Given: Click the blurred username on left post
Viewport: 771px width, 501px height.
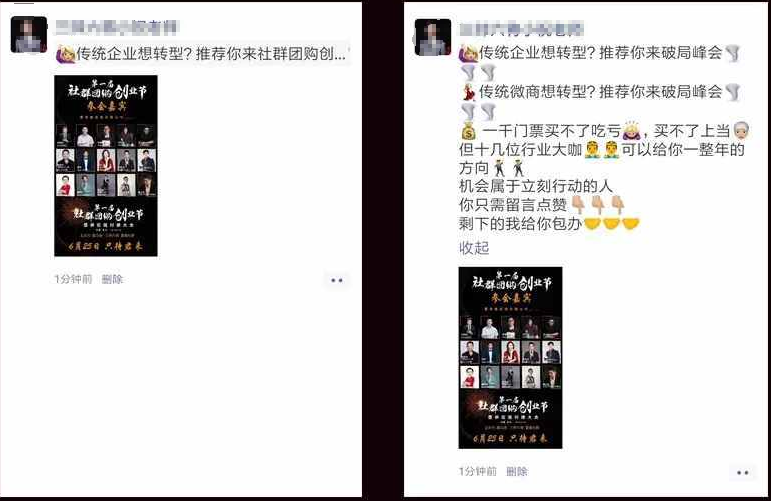Looking at the screenshot, I should [117, 28].
